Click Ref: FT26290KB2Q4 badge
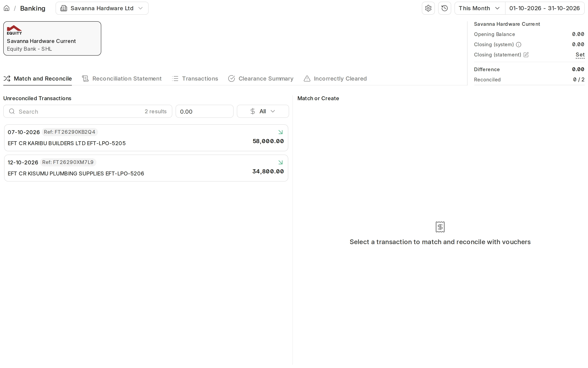The width and height of the screenshot is (588, 368). click(70, 132)
